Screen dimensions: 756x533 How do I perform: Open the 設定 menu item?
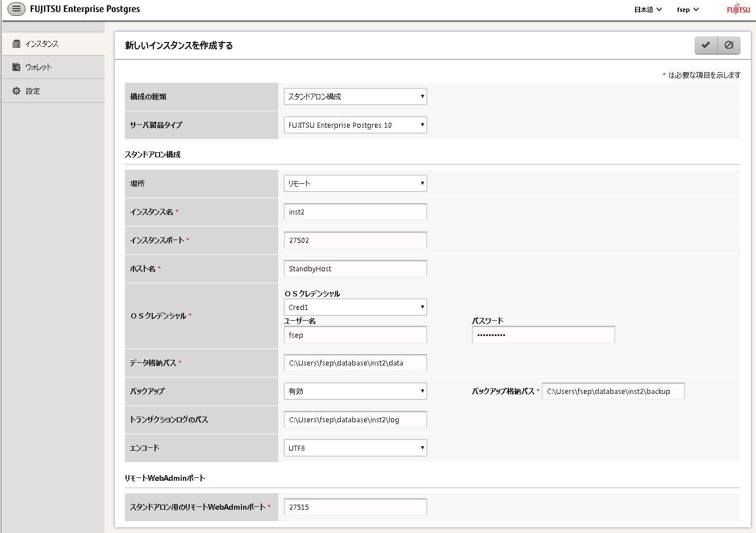click(53, 91)
